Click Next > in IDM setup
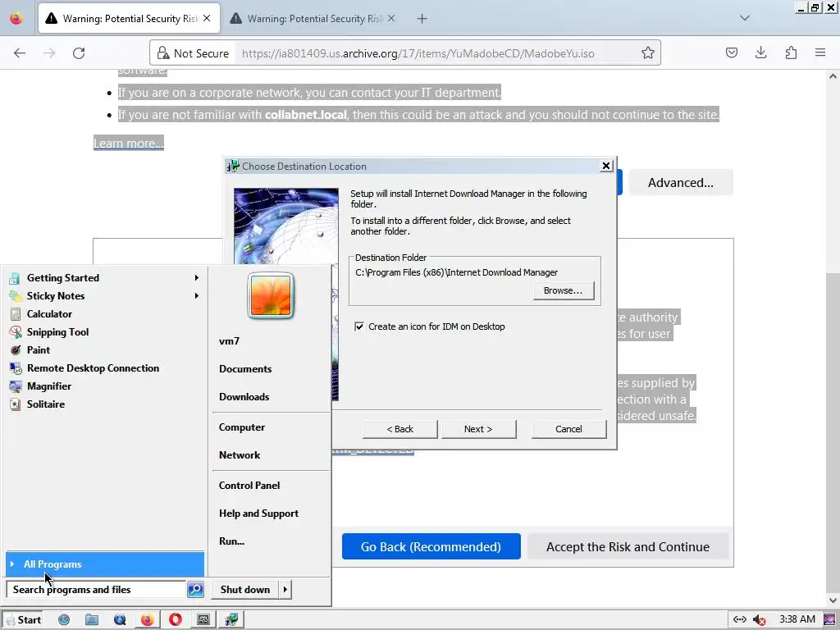The height and width of the screenshot is (630, 840). click(478, 429)
